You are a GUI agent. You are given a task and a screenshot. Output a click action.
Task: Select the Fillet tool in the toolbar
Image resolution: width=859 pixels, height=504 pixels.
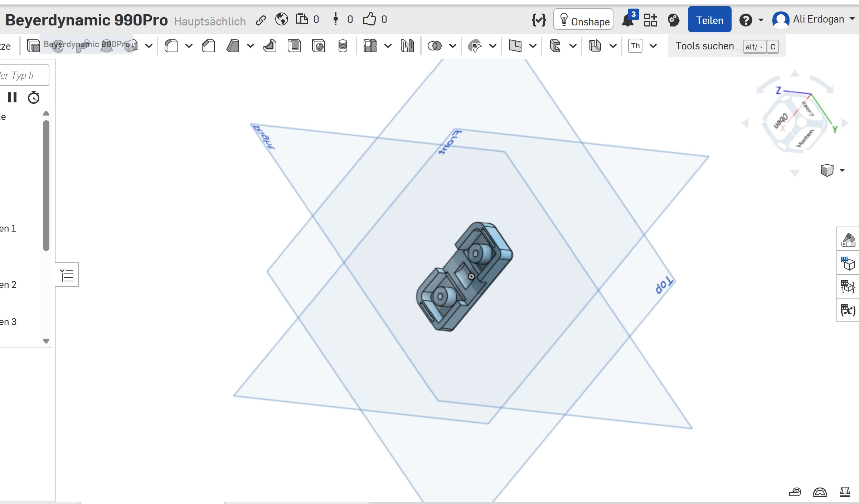pyautogui.click(x=171, y=46)
